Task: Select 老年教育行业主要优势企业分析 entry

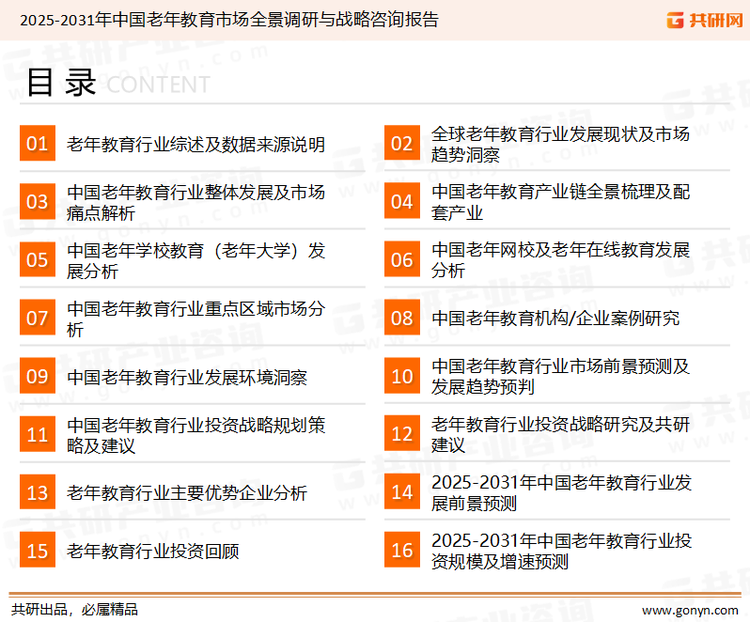Action: pos(187,493)
